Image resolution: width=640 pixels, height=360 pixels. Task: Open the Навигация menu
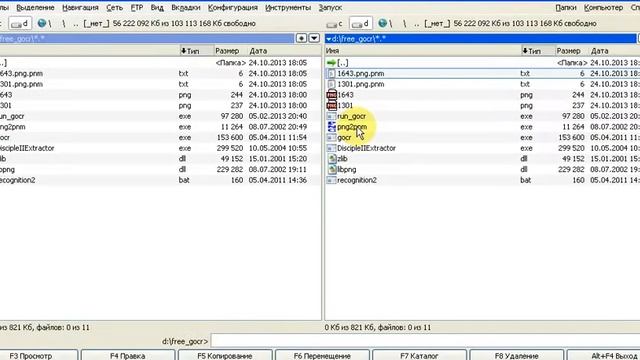coord(80,7)
